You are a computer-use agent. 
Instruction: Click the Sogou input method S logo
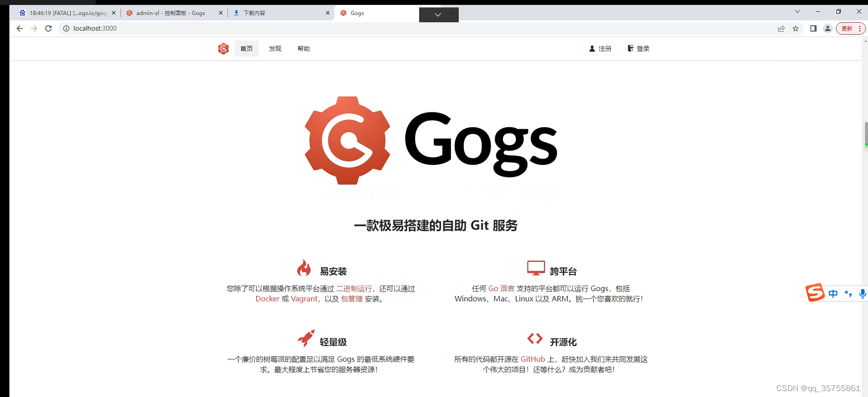pyautogui.click(x=815, y=293)
